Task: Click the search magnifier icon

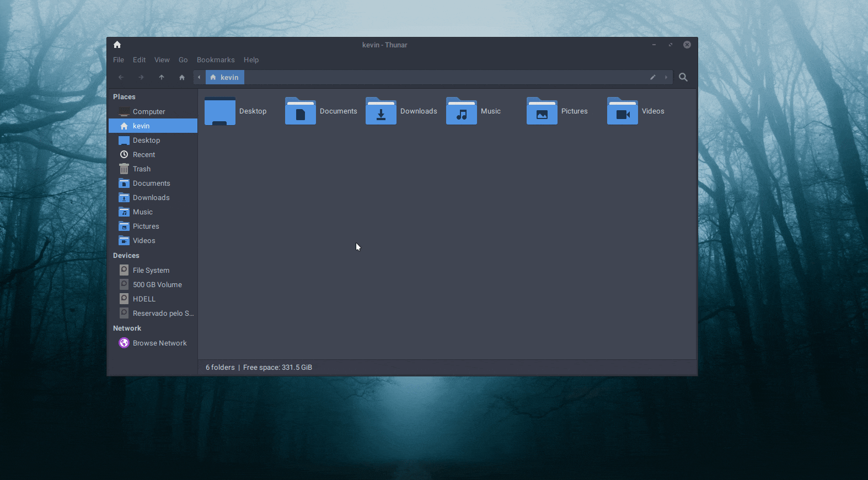Action: point(683,77)
